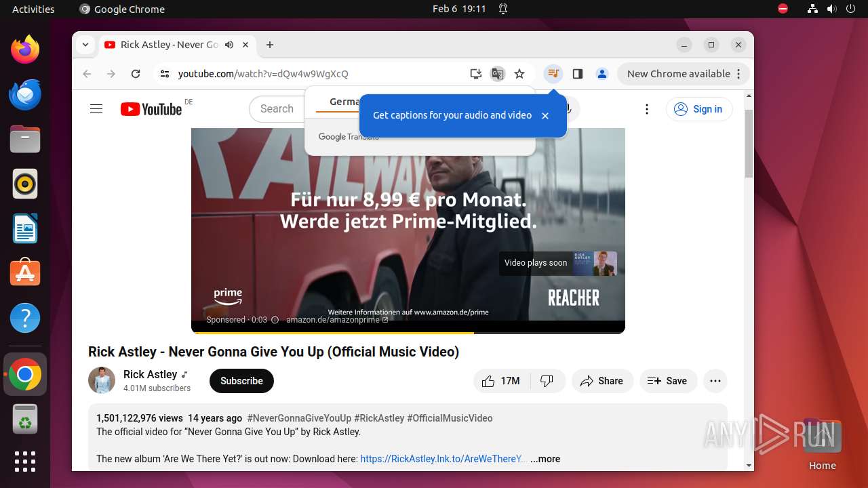This screenshot has height=488, width=868.
Task: Open Ubuntu Software store
Action: (25, 273)
